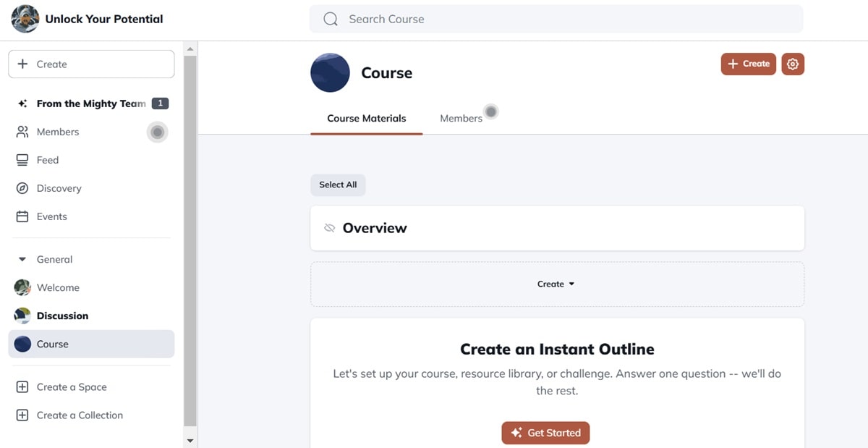Screen dimensions: 868x448
Task: Click the hidden eye icon next to Overview
Action: coord(330,228)
